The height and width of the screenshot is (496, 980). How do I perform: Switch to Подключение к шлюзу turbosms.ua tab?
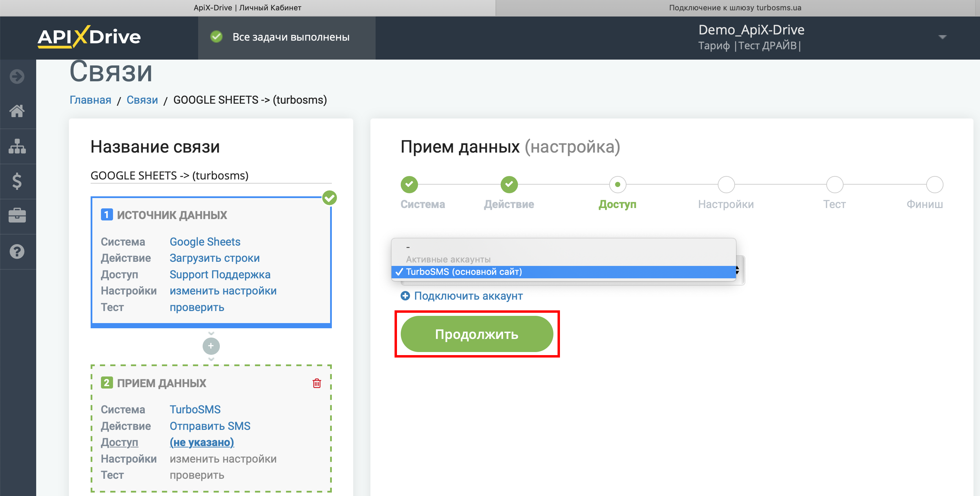click(735, 8)
